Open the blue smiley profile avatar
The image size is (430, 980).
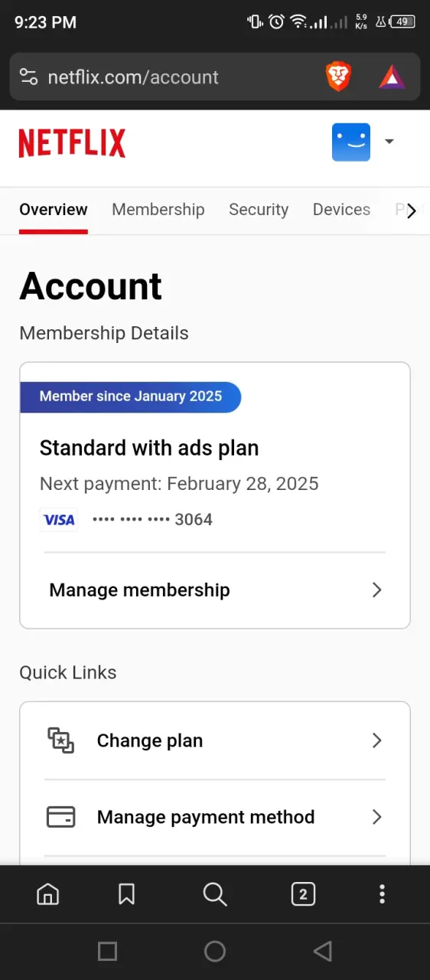[x=351, y=142]
